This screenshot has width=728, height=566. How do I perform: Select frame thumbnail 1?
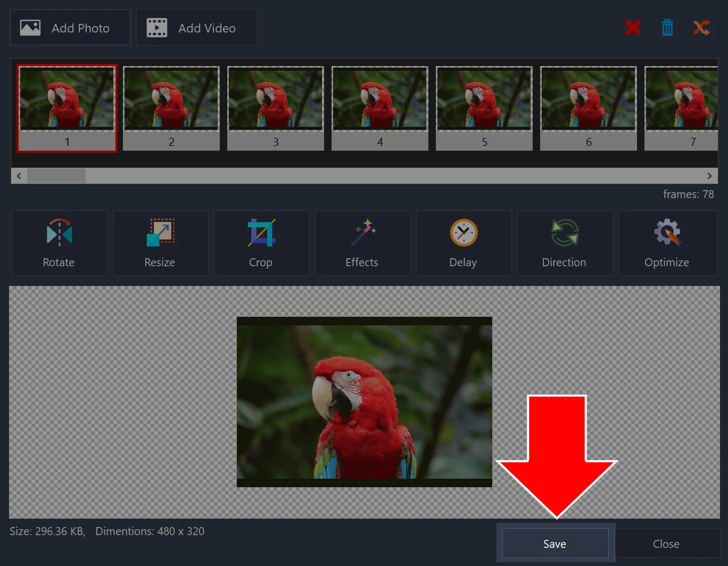pos(67,109)
